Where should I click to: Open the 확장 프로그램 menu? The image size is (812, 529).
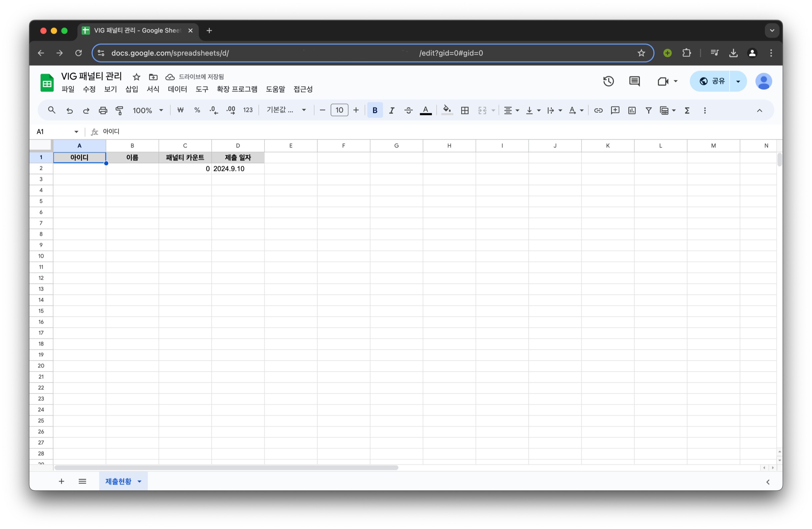237,89
